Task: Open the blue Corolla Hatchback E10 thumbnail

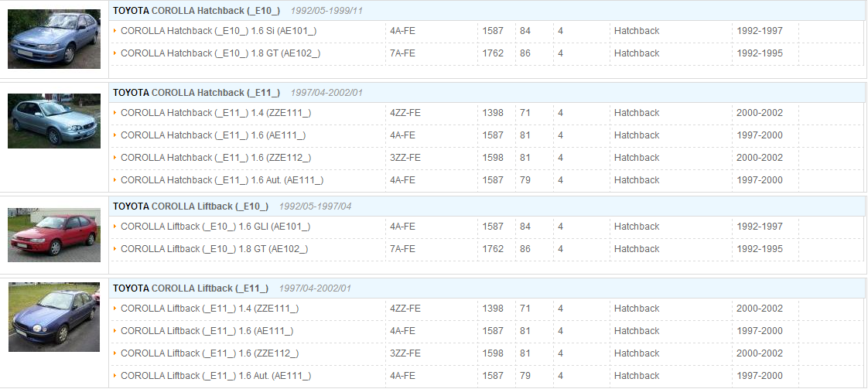Action: (53, 39)
